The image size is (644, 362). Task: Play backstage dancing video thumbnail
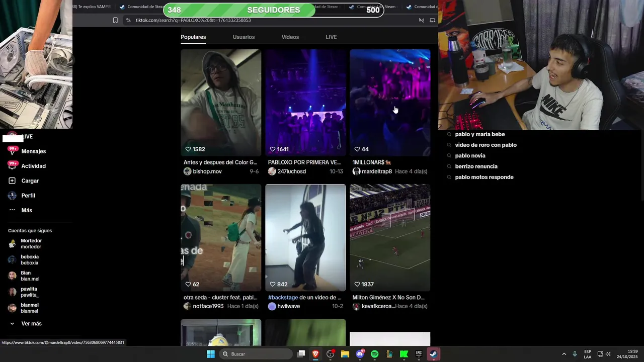pos(305,237)
